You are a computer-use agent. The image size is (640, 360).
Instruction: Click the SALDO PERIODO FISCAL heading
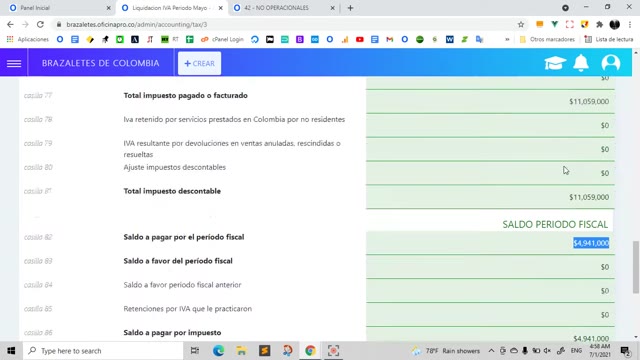555,224
